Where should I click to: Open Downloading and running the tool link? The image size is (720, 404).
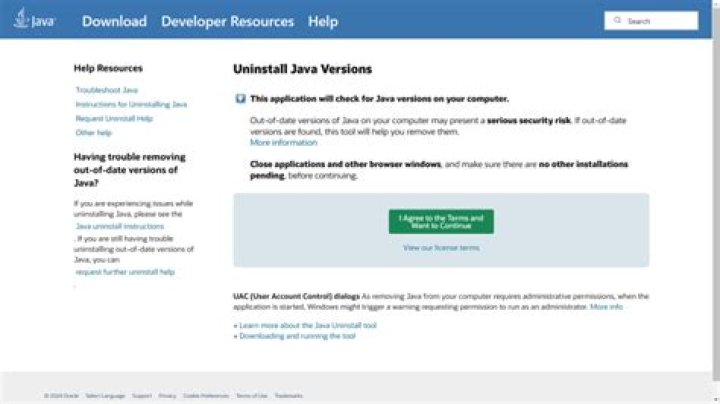[298, 336]
